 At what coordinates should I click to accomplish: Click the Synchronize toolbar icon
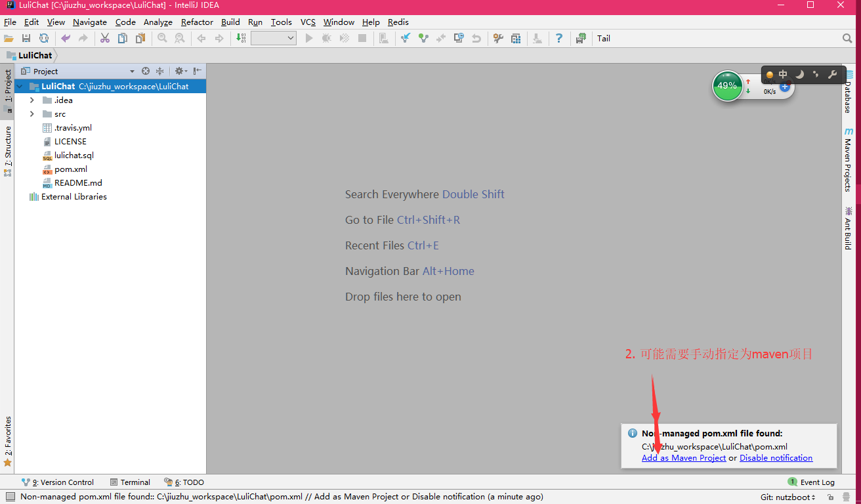coord(43,39)
